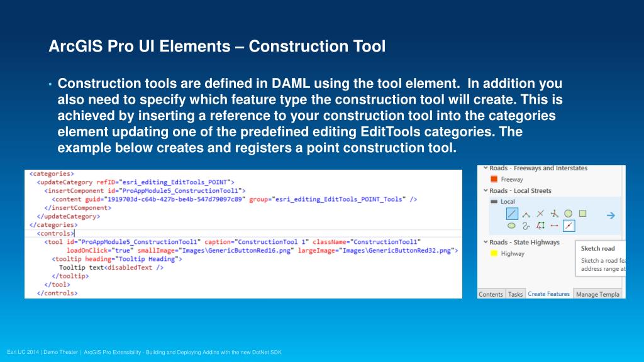
Task: Click the content guid value text
Action: (x=174, y=199)
